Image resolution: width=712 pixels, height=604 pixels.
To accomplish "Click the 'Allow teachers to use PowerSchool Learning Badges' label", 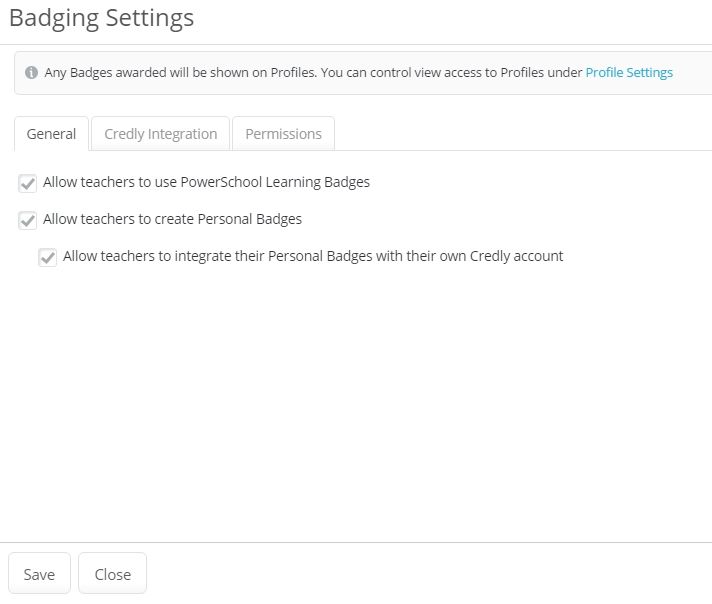I will click(207, 182).
